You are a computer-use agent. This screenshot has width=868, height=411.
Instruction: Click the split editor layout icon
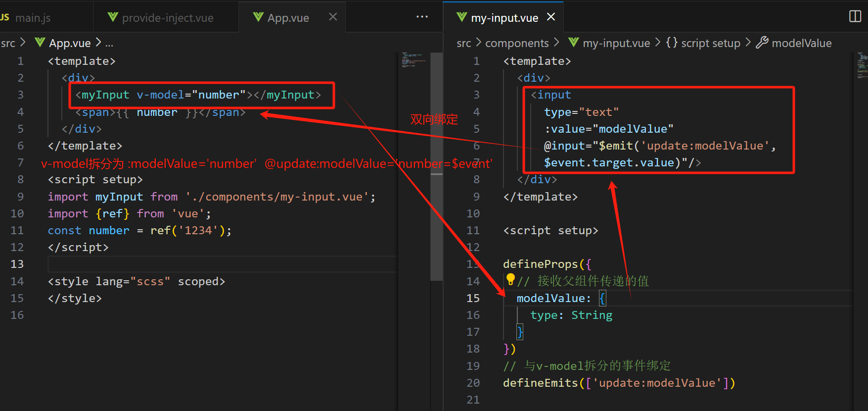pos(855,16)
